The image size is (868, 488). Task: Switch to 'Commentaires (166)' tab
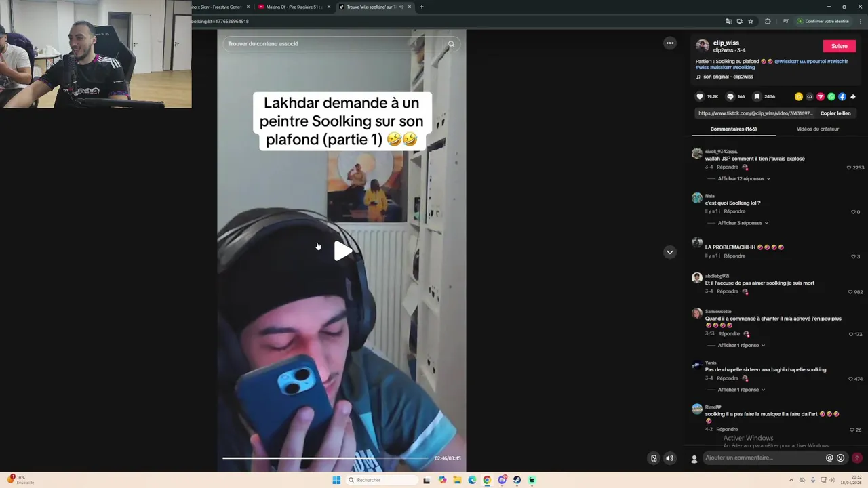[733, 129]
